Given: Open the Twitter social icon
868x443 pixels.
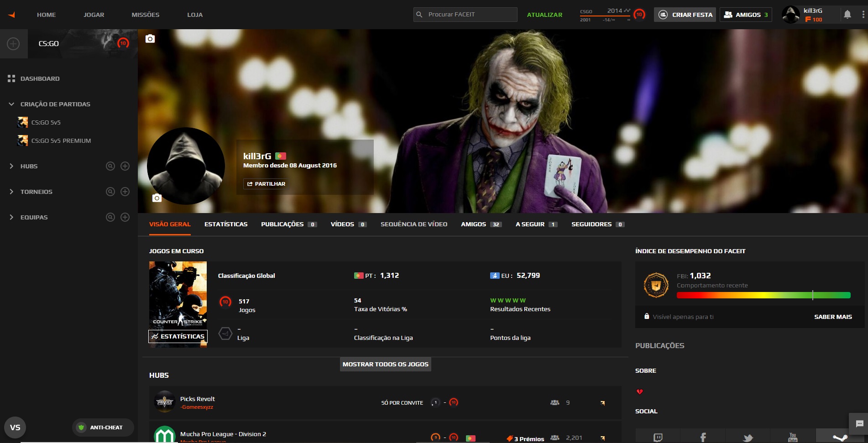Looking at the screenshot, I should [748, 438].
